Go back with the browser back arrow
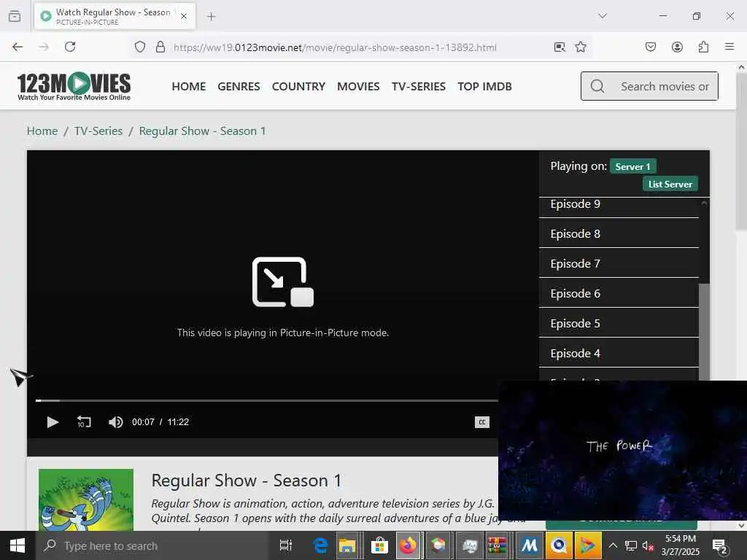747x560 pixels. tap(18, 47)
